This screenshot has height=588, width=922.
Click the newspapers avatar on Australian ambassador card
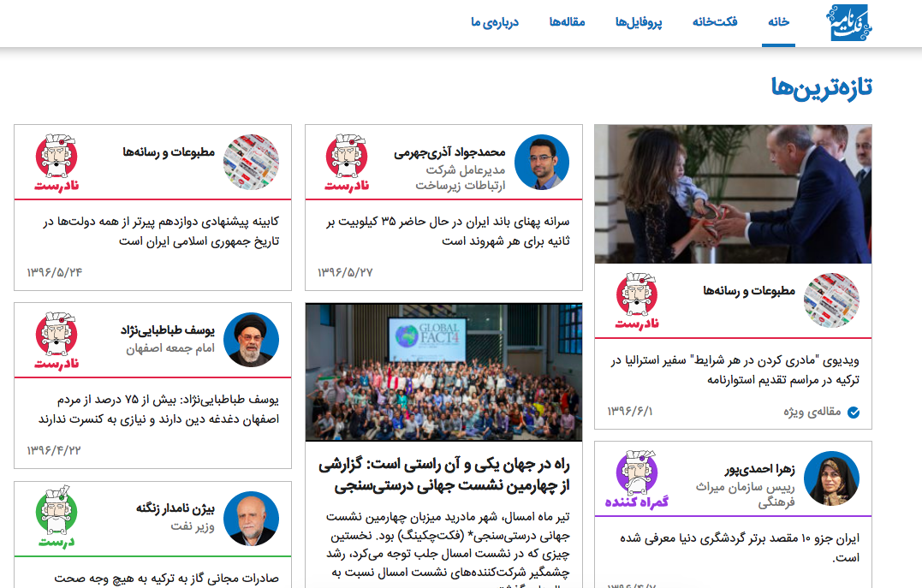pyautogui.click(x=831, y=300)
